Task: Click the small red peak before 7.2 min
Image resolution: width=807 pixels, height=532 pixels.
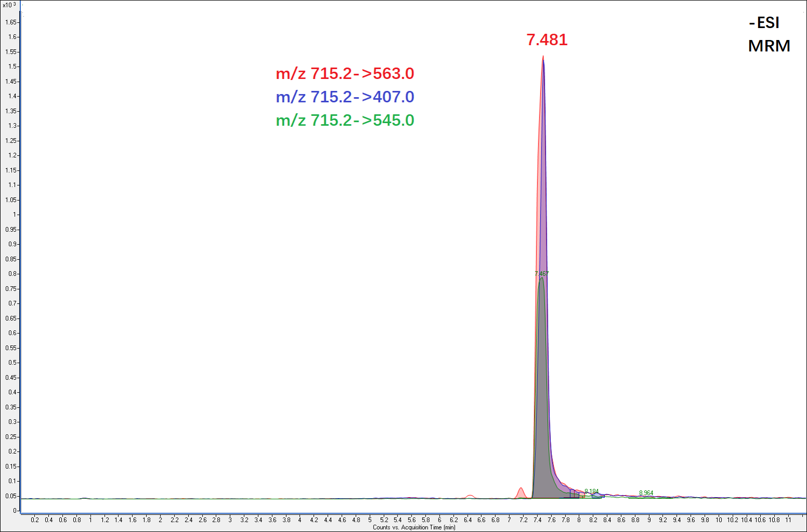Action: click(521, 493)
